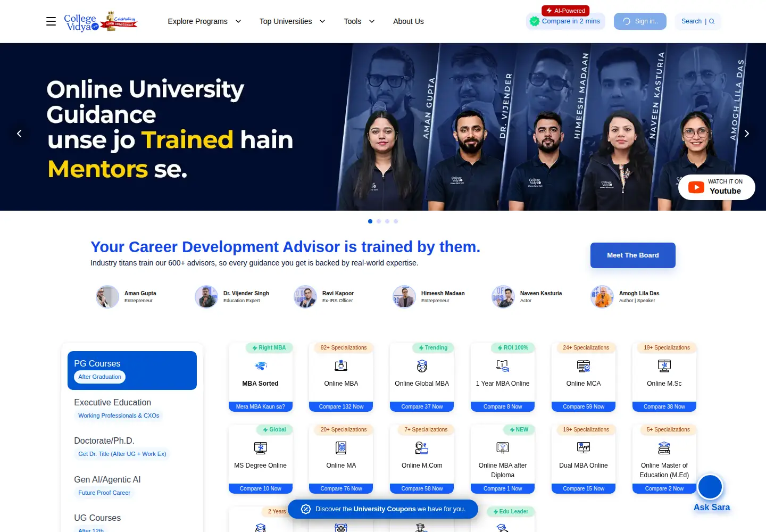Click the Sign in button
The width and height of the screenshot is (766, 532).
(640, 21)
